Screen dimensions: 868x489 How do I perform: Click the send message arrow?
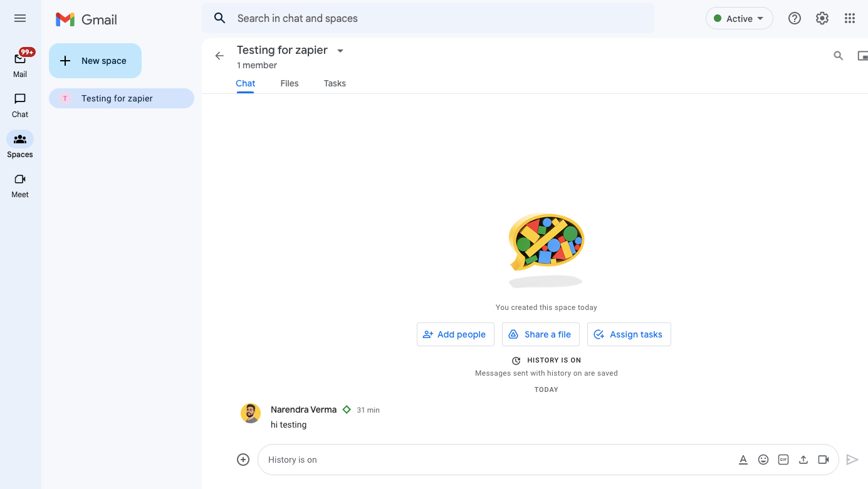pos(852,460)
